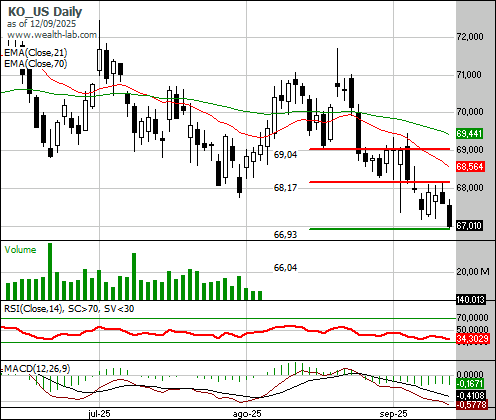Select the red 68,564 EMA value tag
This screenshot has height=420, width=496.
pos(470,166)
